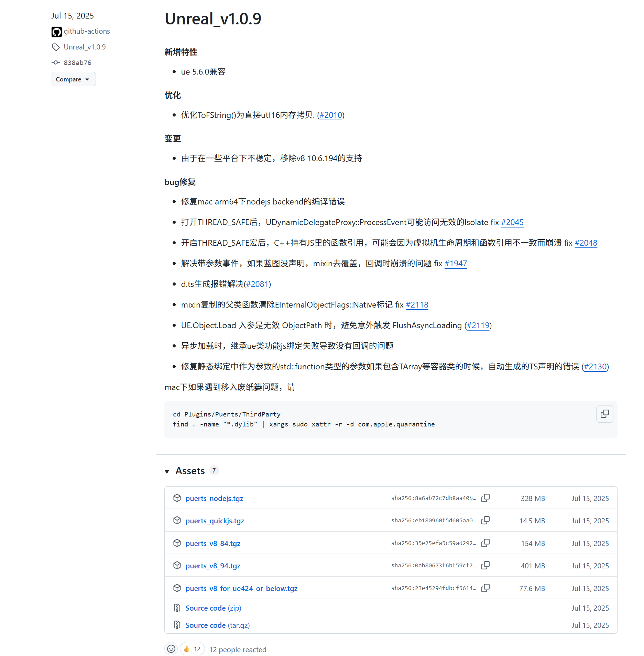This screenshot has height=656, width=644.
Task: Open issue #2130 link
Action: coord(595,367)
